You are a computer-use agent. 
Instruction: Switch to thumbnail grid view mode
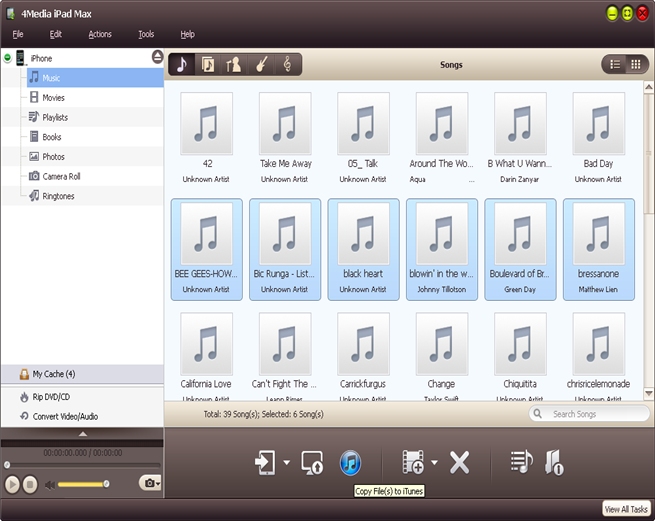click(x=636, y=64)
